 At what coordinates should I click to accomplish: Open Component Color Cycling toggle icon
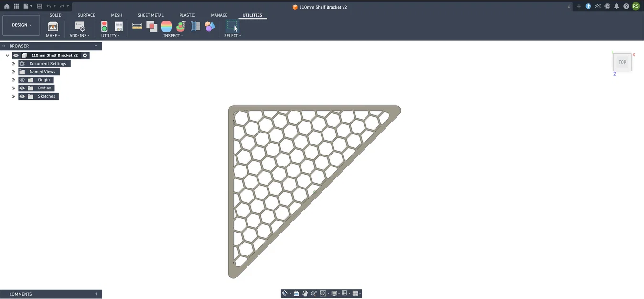[210, 26]
